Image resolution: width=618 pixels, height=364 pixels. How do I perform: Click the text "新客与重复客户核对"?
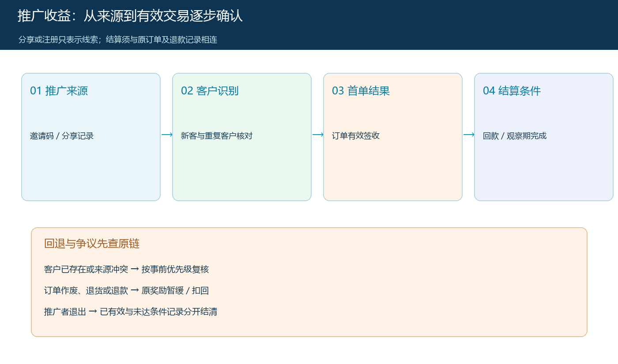[x=217, y=136]
